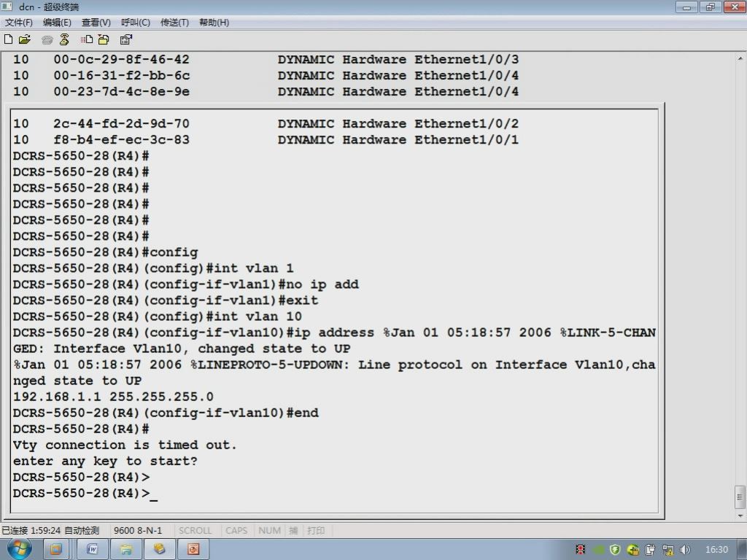Image resolution: width=747 pixels, height=560 pixels.
Task: Click the 已连接 1:59:24 status entry
Action: [x=31, y=531]
